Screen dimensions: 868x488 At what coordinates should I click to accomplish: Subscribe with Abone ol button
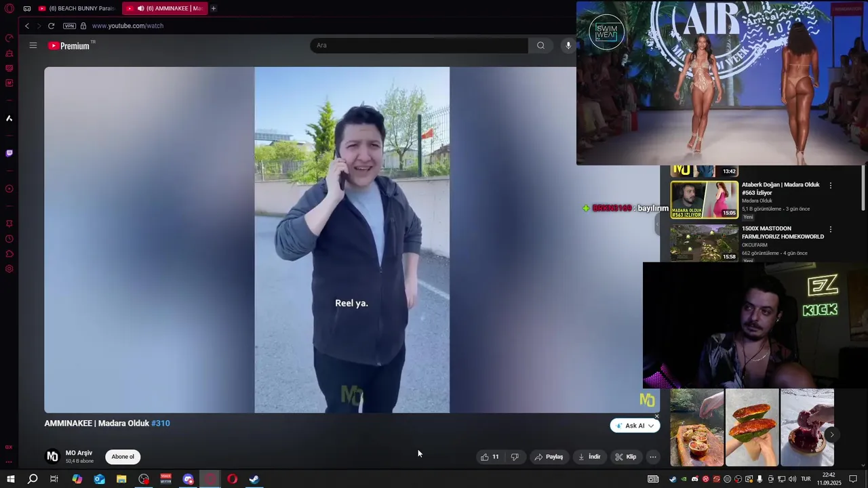pos(123,457)
